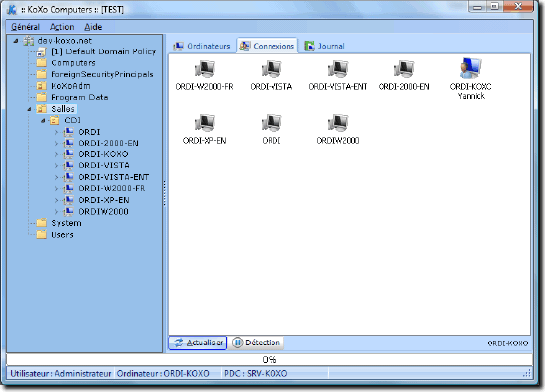Click the ForeignSecurityPrincipals folder icon
The image size is (545, 392).
[x=42, y=74]
